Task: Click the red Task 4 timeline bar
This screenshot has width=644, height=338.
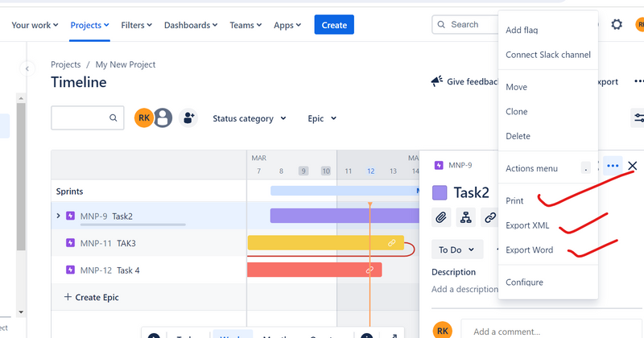Action: click(315, 270)
